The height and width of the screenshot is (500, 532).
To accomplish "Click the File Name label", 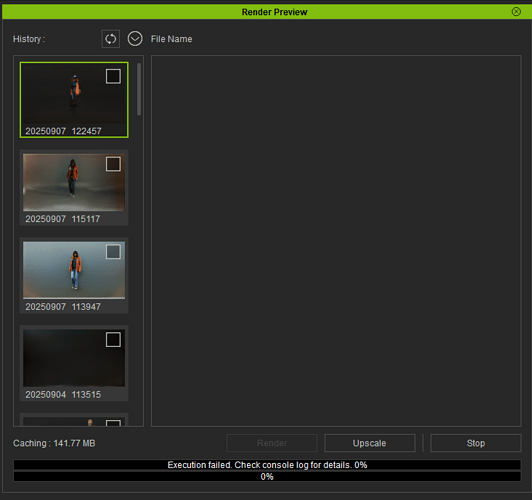I will (x=171, y=39).
